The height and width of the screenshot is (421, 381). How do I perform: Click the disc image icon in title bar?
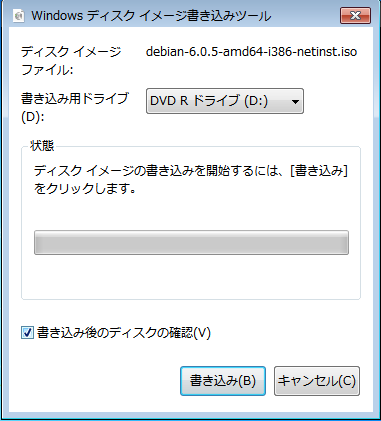(x=19, y=16)
